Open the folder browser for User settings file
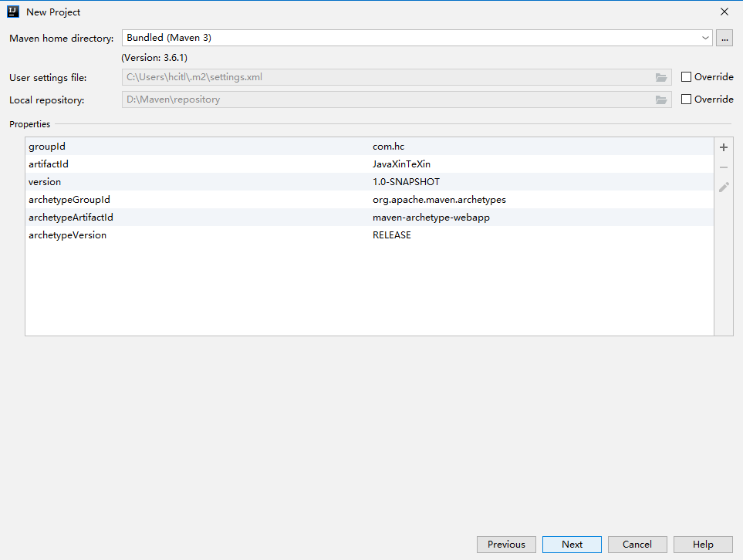The image size is (743, 560). [x=661, y=77]
